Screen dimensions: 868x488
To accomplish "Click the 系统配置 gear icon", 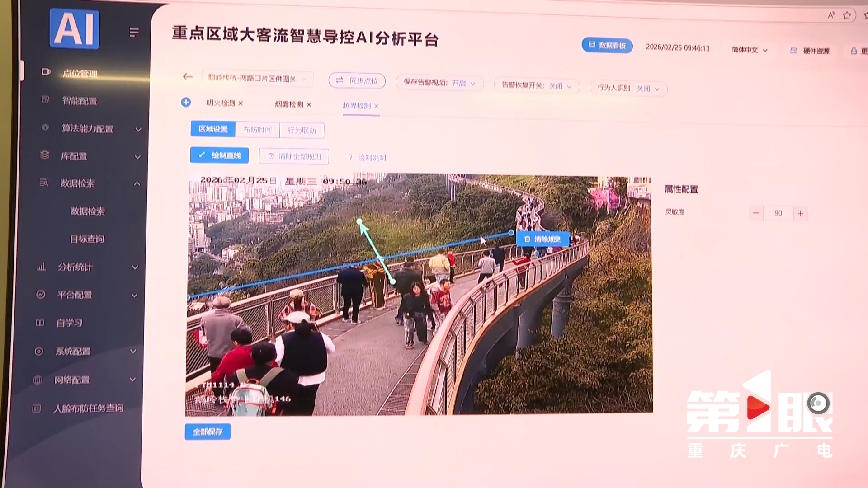I will [x=39, y=351].
